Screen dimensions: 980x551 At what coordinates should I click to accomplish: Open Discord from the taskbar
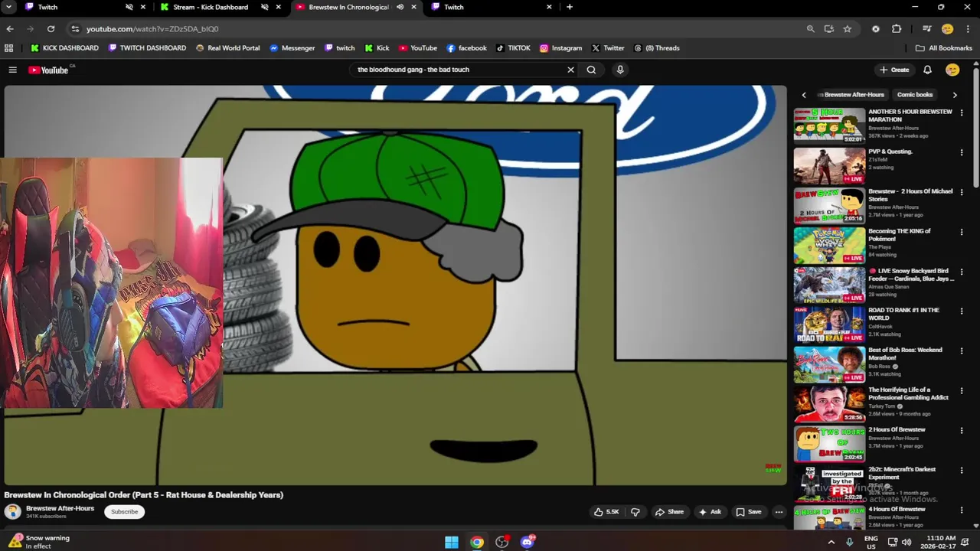click(x=527, y=542)
